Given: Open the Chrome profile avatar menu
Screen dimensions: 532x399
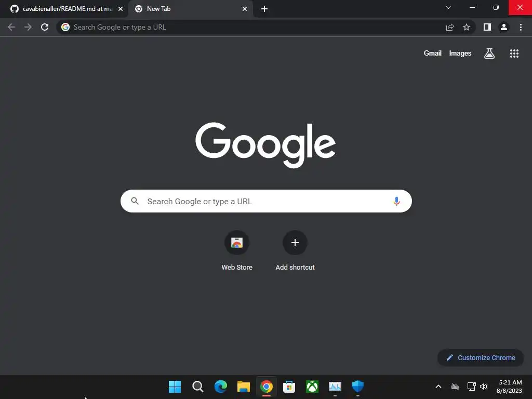Looking at the screenshot, I should [504, 27].
